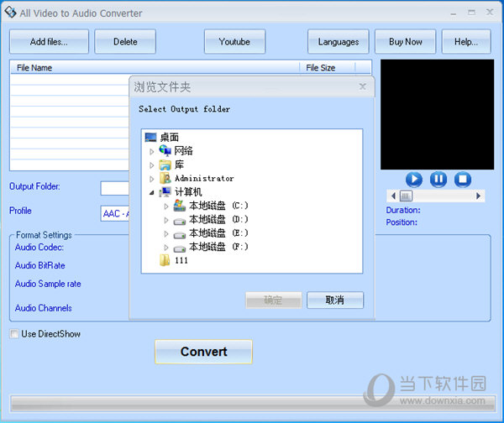
Task: Cancel the folder dialog with 取消
Action: tap(335, 300)
